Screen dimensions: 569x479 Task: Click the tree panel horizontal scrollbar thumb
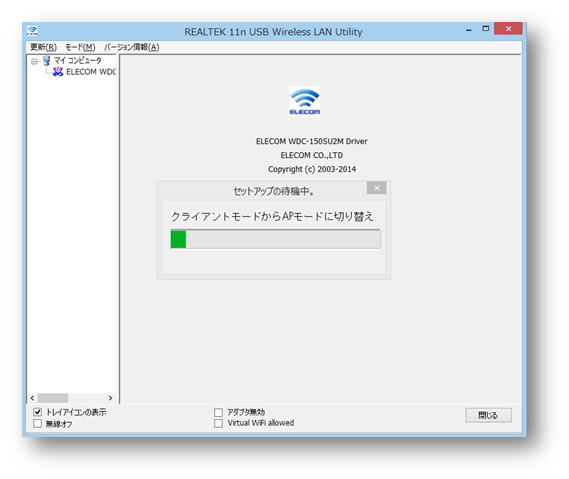(53, 398)
